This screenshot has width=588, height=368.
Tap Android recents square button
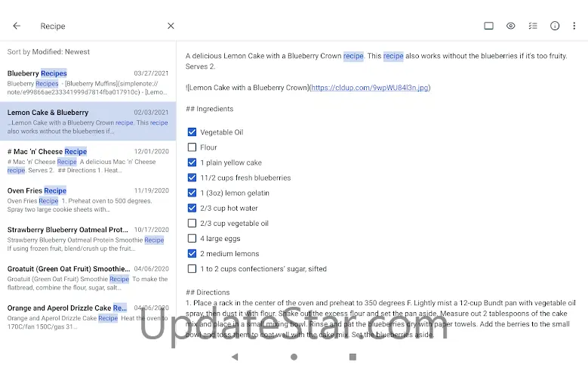[x=352, y=357]
